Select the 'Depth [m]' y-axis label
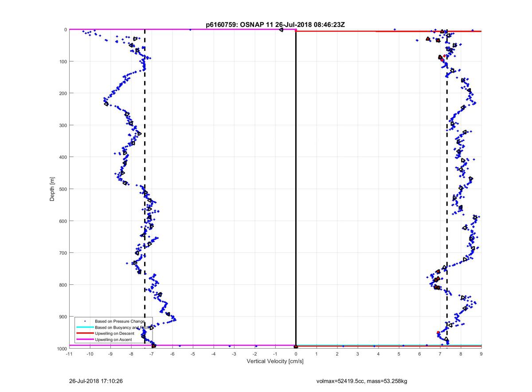 pyautogui.click(x=52, y=189)
